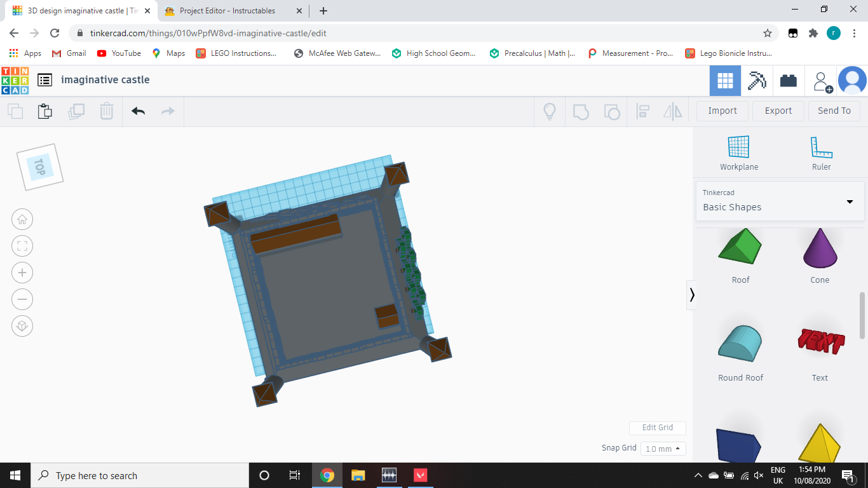The width and height of the screenshot is (868, 488).
Task: Zoom out of the canvas
Action: click(x=22, y=299)
